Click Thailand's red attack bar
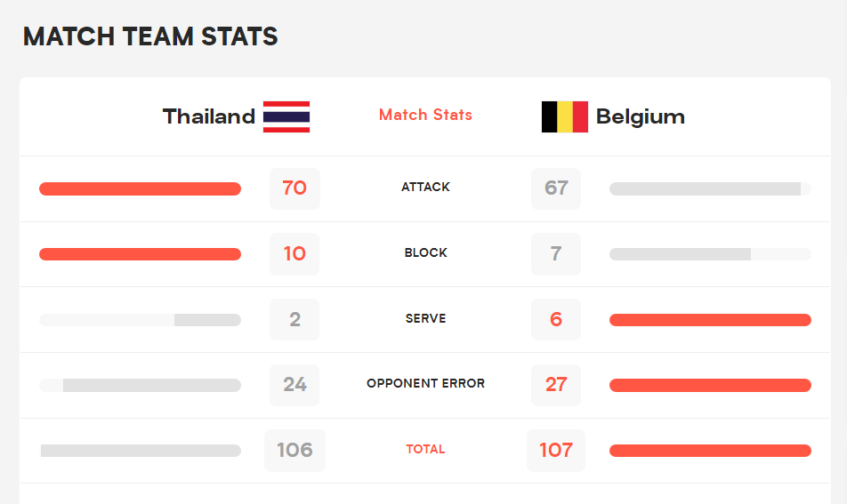This screenshot has width=847, height=504. click(140, 188)
